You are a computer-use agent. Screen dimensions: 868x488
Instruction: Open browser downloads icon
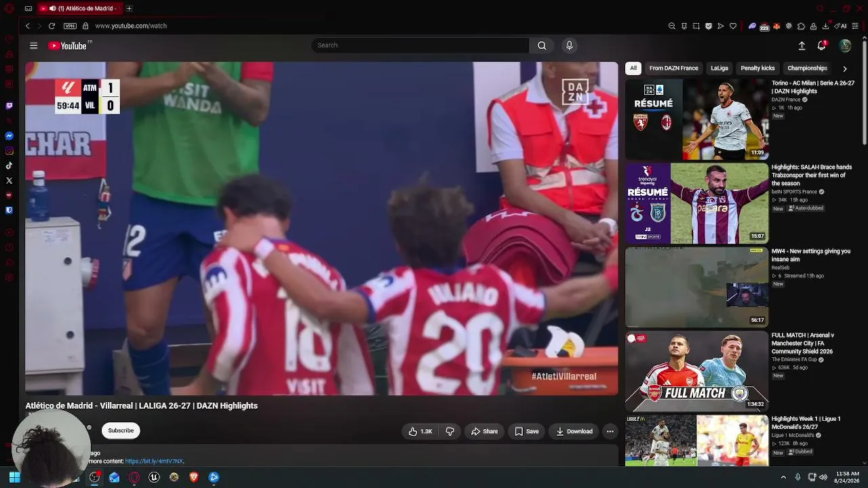[x=825, y=26]
